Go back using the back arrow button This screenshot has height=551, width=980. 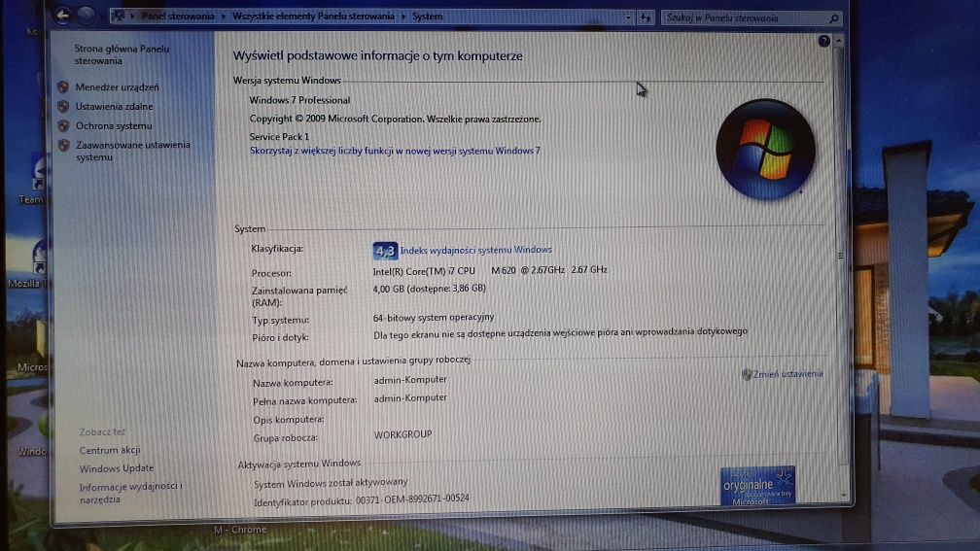point(62,15)
